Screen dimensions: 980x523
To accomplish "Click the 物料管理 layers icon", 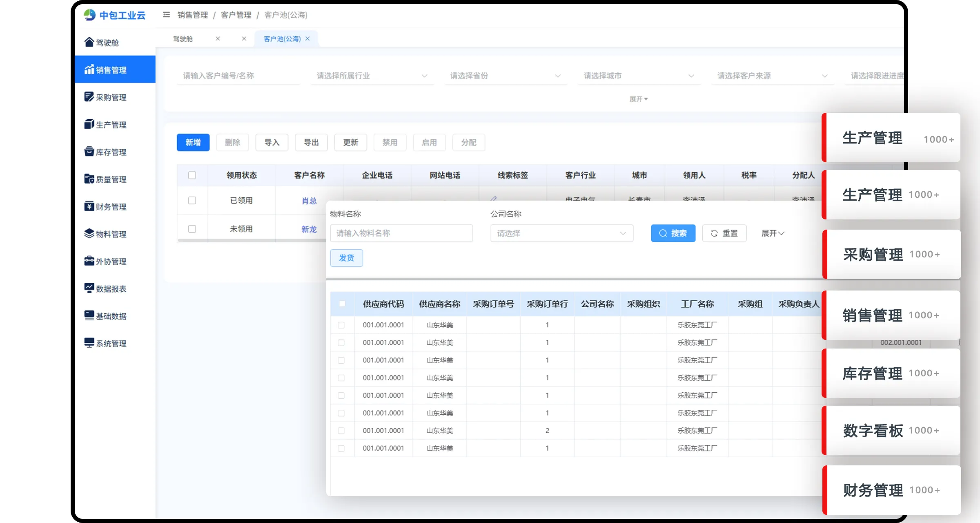I will (89, 234).
